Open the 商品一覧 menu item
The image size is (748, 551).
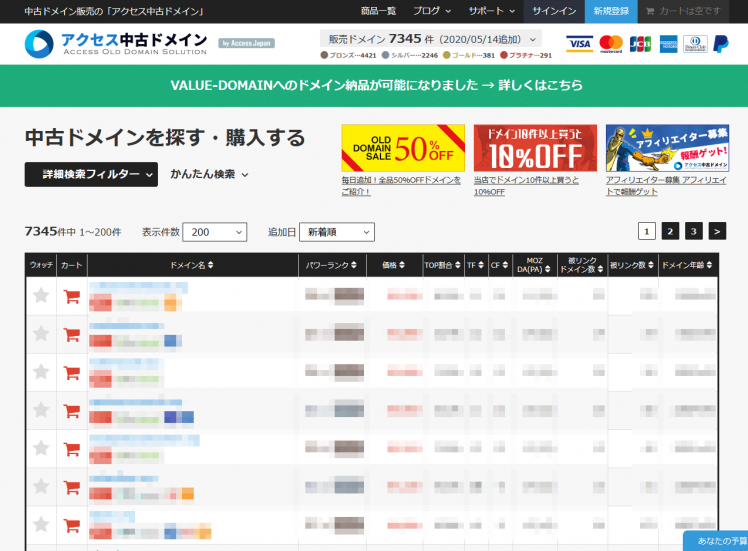[x=378, y=11]
